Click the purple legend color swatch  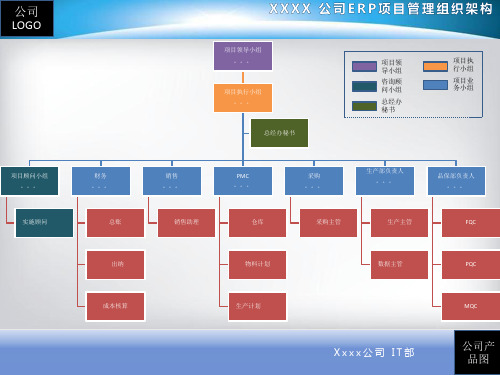point(364,66)
